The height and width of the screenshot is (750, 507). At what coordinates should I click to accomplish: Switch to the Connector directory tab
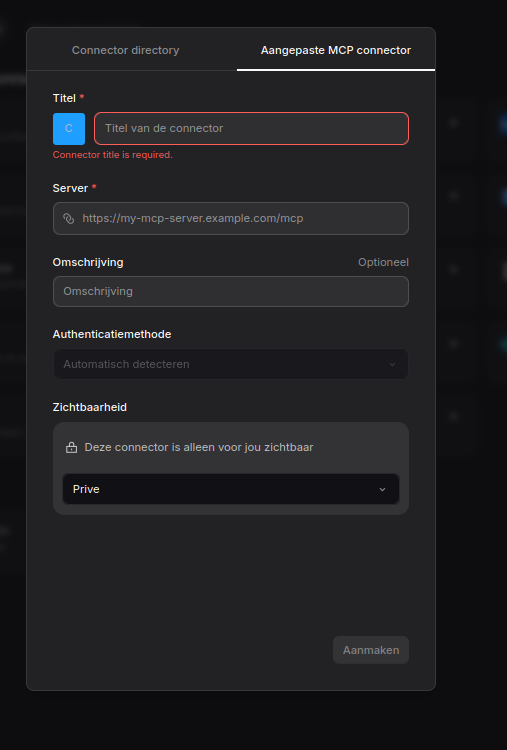click(125, 50)
